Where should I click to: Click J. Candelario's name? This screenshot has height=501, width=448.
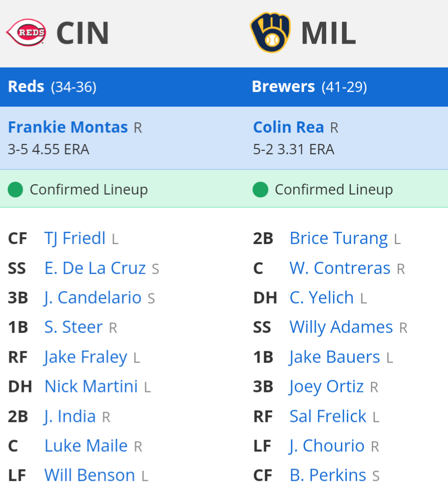point(93,298)
